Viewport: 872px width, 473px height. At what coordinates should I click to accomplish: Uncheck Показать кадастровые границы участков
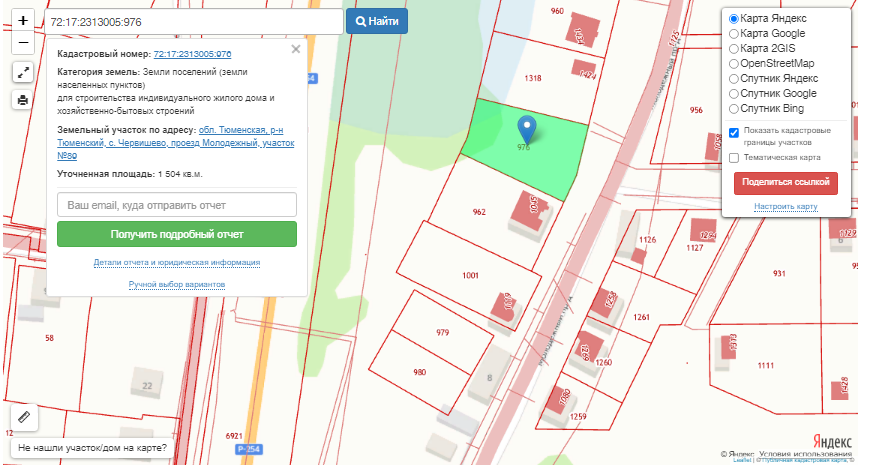click(x=734, y=132)
